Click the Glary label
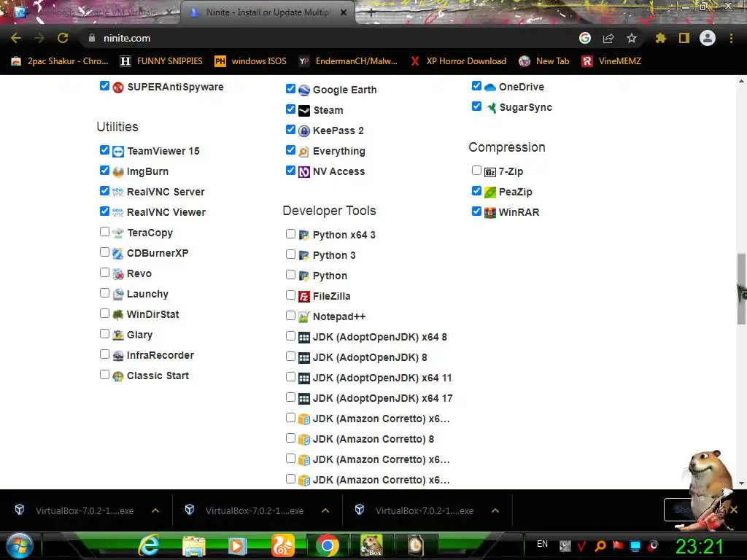 [139, 335]
